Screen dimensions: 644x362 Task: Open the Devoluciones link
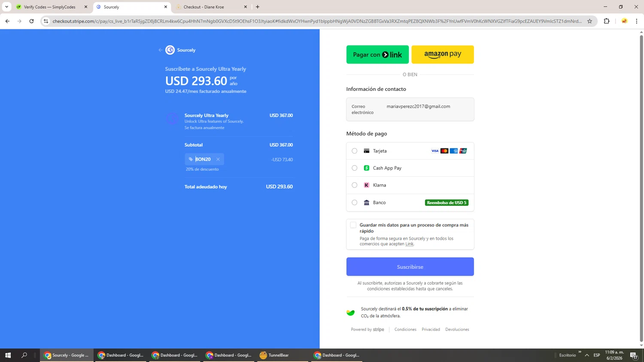[x=457, y=329]
